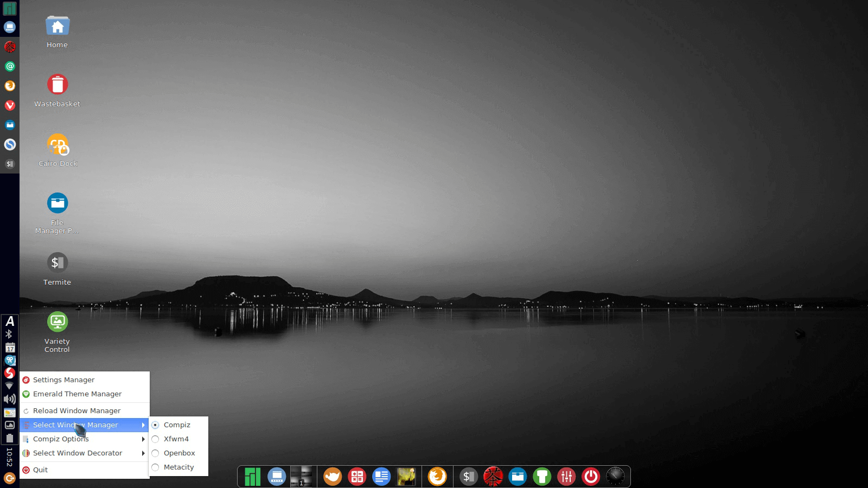868x488 pixels.
Task: Click the red power icon in bottom dock
Action: click(591, 477)
